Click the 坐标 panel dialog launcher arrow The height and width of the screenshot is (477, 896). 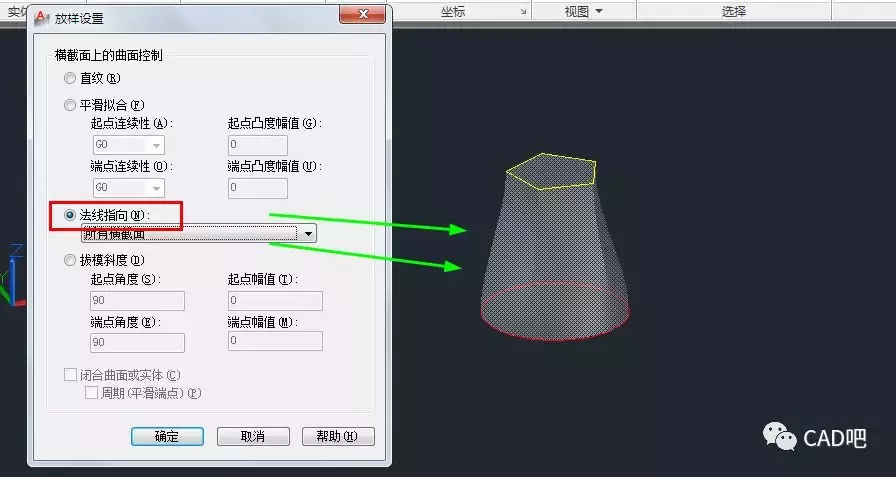point(523,11)
